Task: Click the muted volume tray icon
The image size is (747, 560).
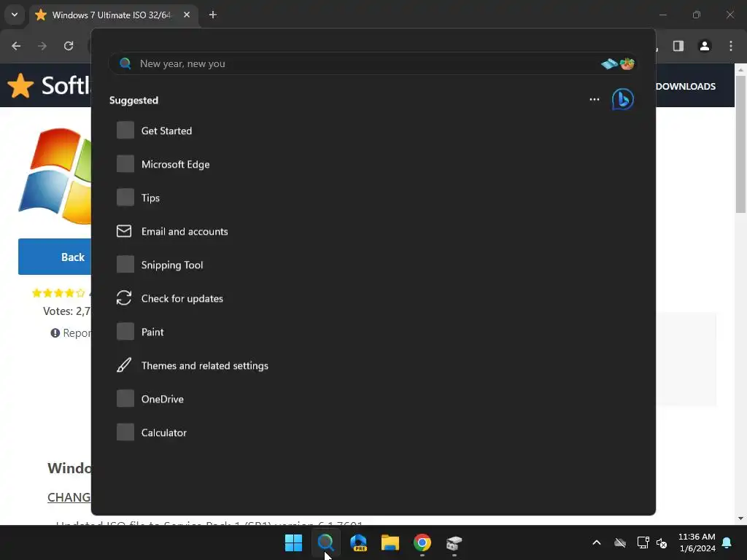Action: (662, 542)
